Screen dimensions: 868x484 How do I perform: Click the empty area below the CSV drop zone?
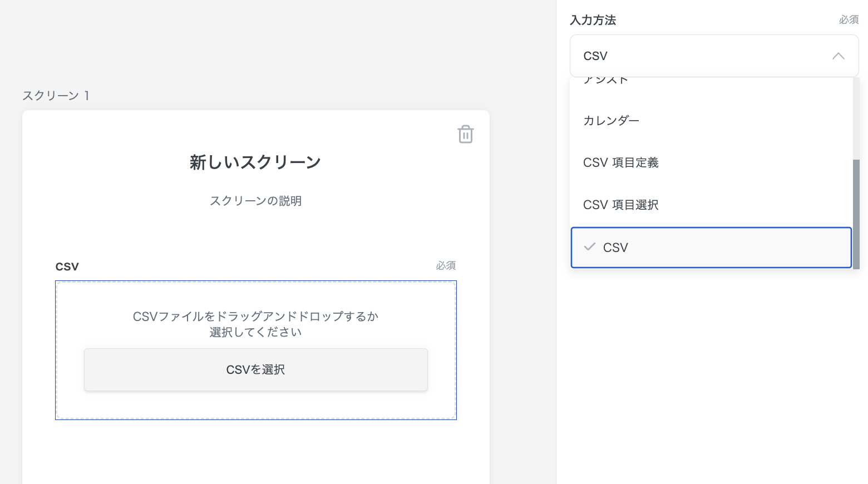(x=255, y=451)
